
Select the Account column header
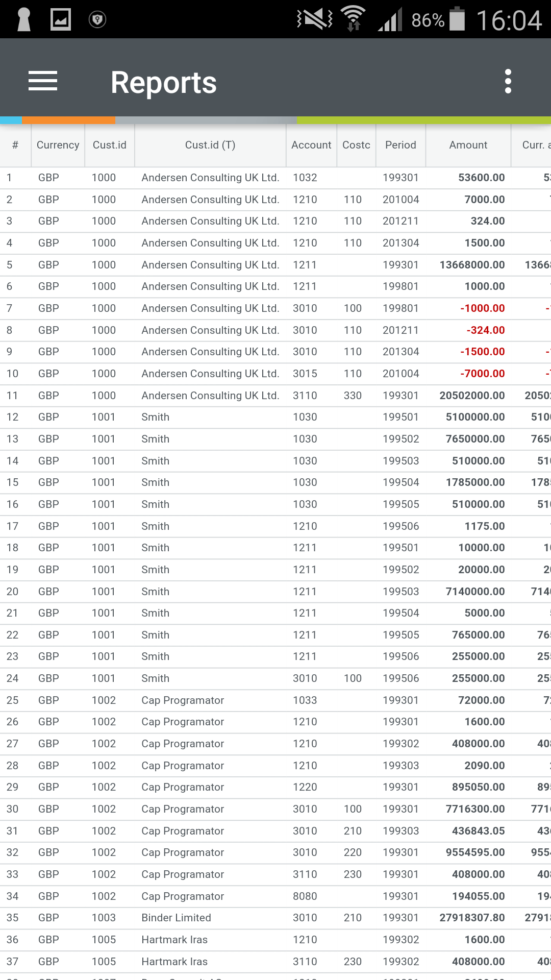click(x=311, y=145)
